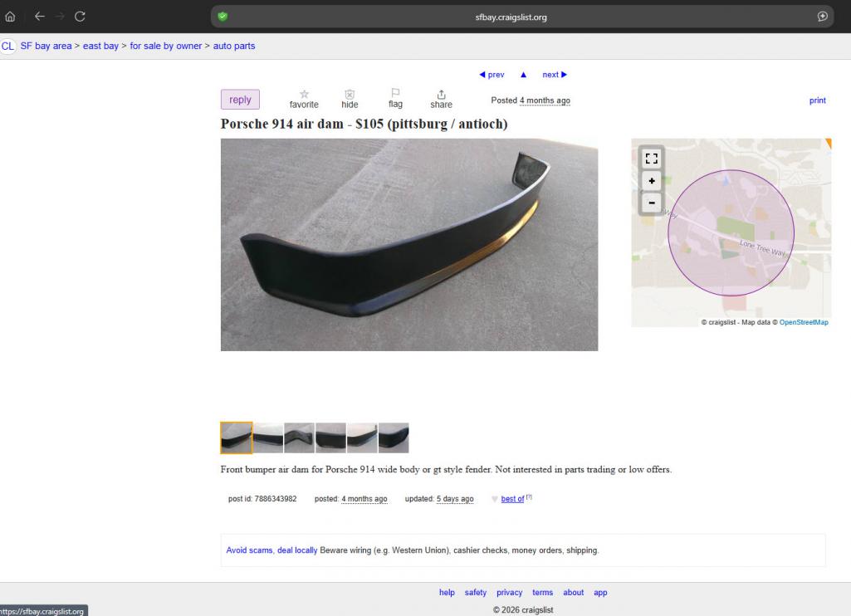Nominate posting for best of
The image size is (851, 616).
click(x=511, y=499)
